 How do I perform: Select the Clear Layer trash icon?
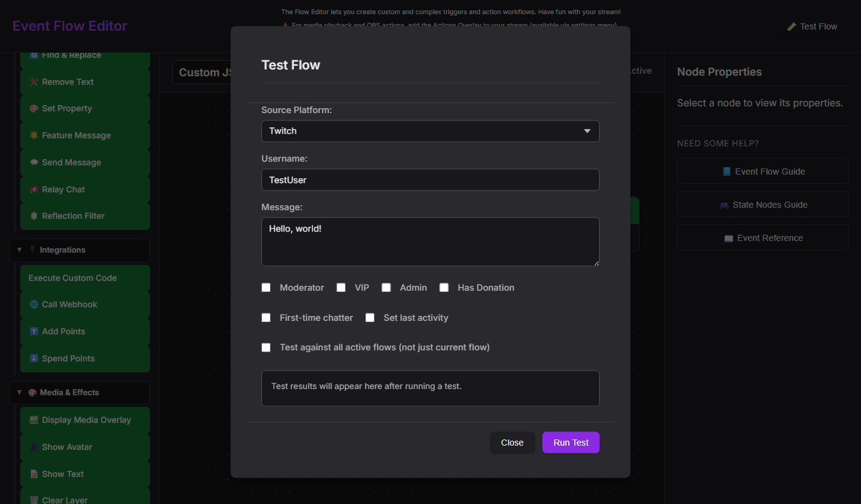[x=34, y=499]
